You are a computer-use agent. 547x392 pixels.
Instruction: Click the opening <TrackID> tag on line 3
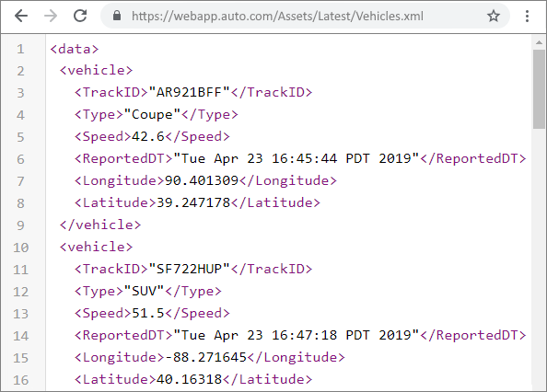coord(111,92)
